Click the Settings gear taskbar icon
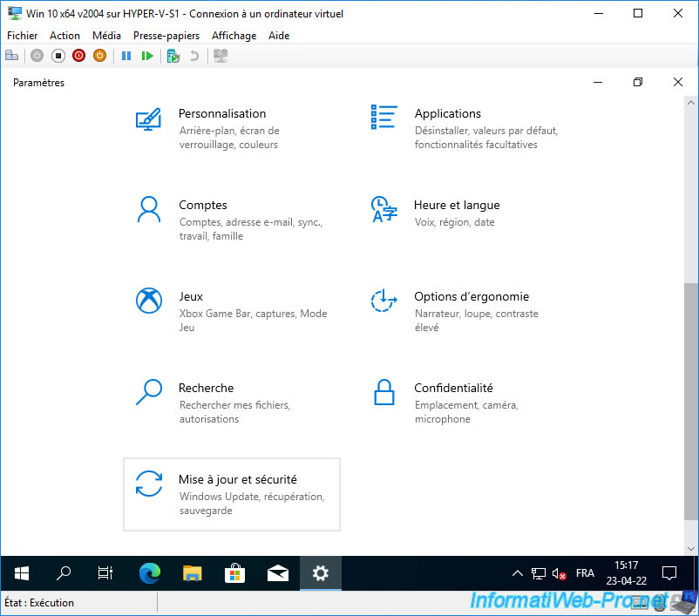The width and height of the screenshot is (699, 616). 321,573
